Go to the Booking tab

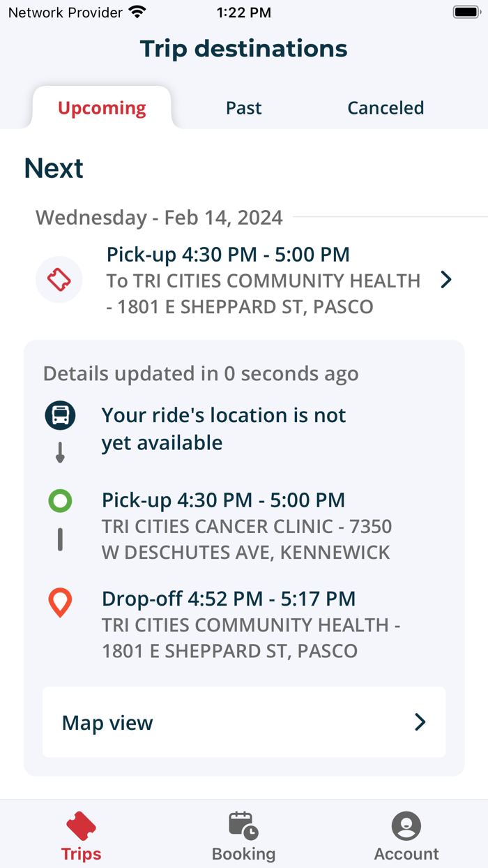pyautogui.click(x=243, y=835)
